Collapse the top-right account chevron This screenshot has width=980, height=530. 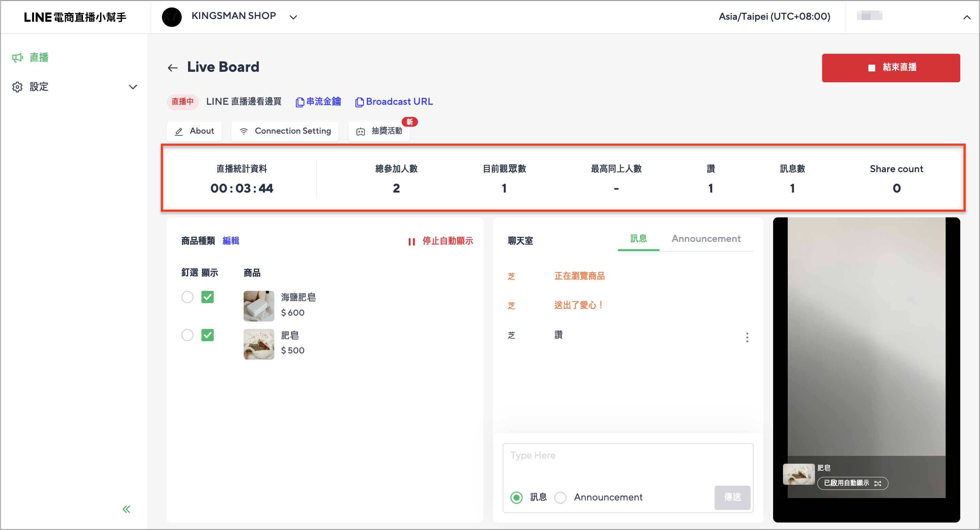tap(967, 17)
